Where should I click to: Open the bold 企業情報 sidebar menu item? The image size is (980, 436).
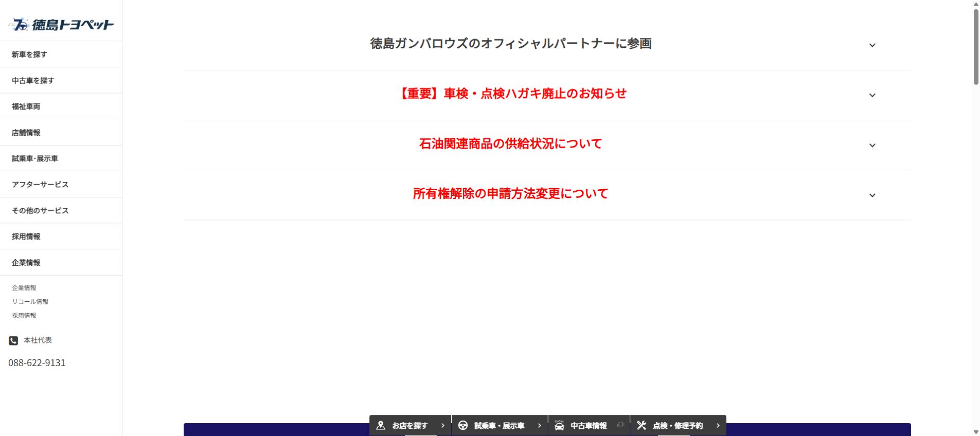click(x=61, y=262)
